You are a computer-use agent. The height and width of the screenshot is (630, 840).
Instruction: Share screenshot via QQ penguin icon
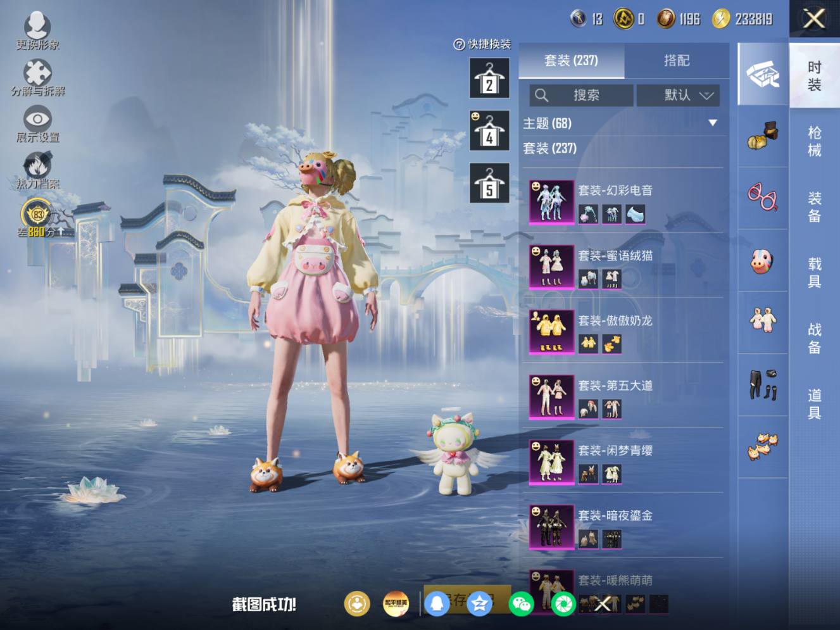(437, 604)
